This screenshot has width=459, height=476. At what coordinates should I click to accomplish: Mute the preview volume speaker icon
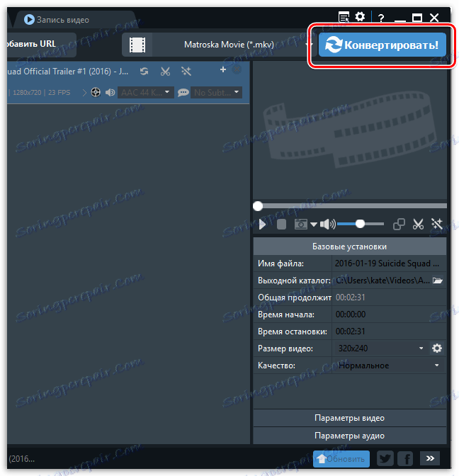click(327, 225)
